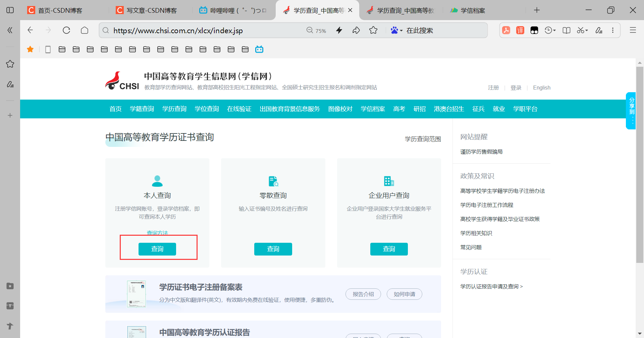This screenshot has height=338, width=644.
Task: Click the lightning quick-access icon in address bar
Action: click(339, 30)
